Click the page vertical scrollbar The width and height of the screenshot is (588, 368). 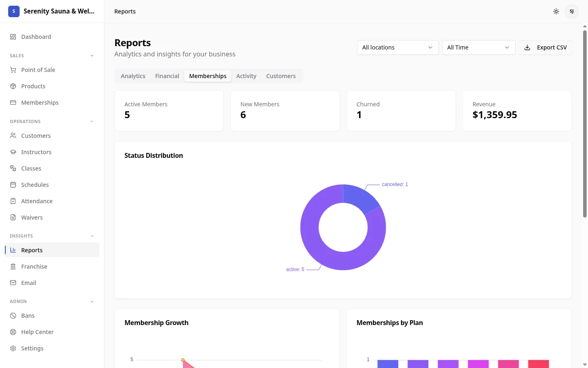tap(585, 123)
